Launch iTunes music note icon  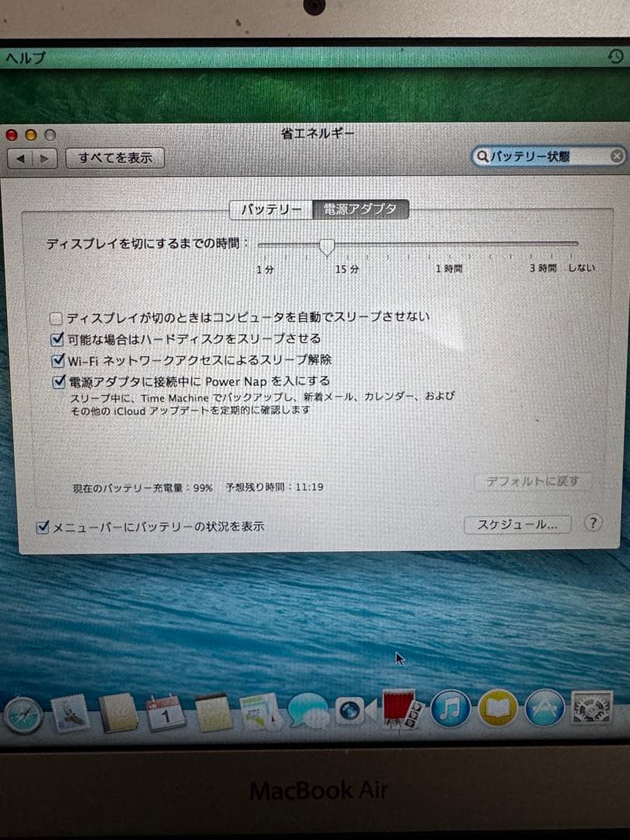[x=450, y=709]
